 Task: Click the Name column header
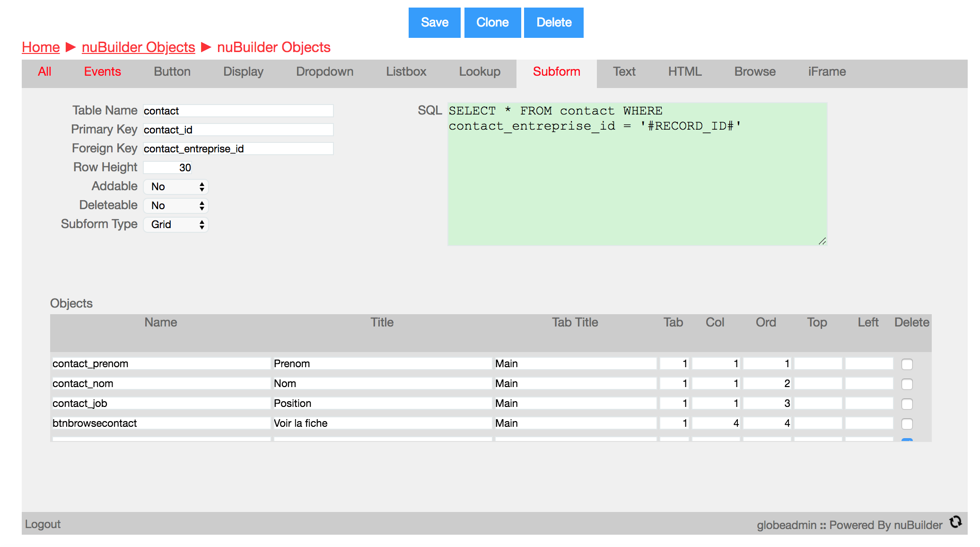point(161,322)
